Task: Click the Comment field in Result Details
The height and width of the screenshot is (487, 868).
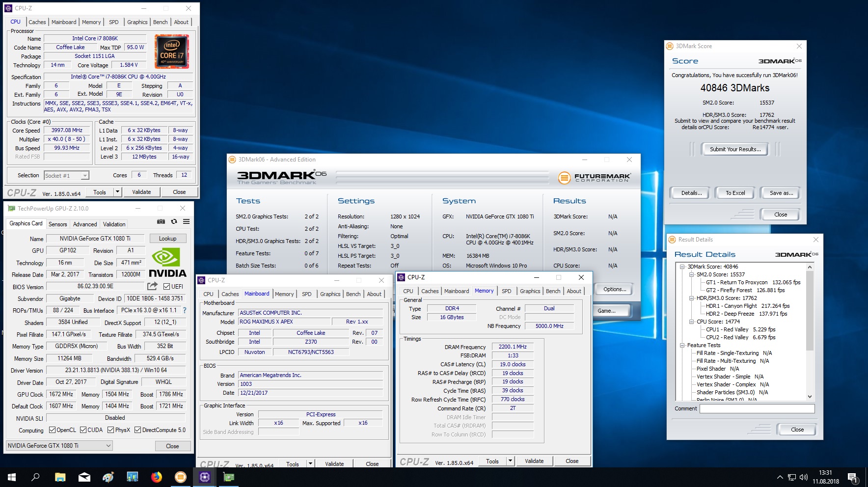Action: click(x=757, y=408)
